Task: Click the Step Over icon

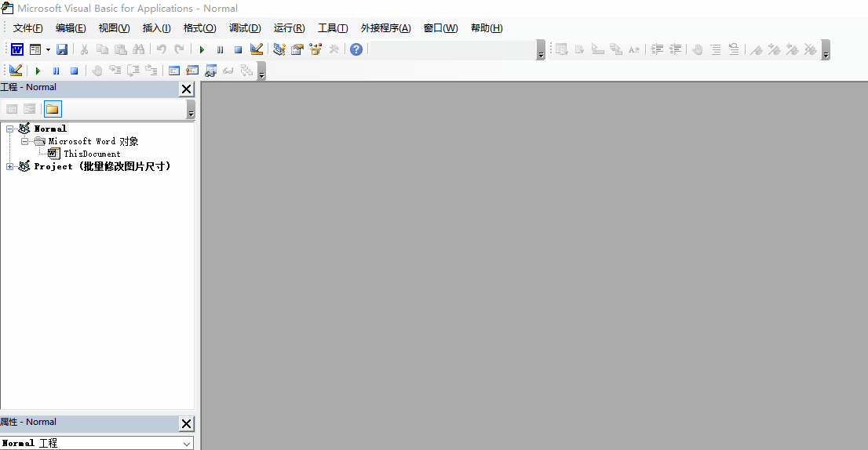Action: 133,71
